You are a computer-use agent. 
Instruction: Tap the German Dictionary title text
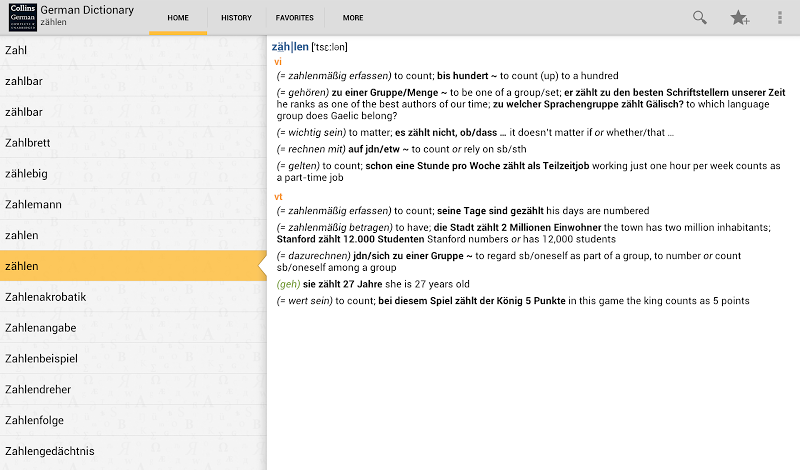(87, 10)
